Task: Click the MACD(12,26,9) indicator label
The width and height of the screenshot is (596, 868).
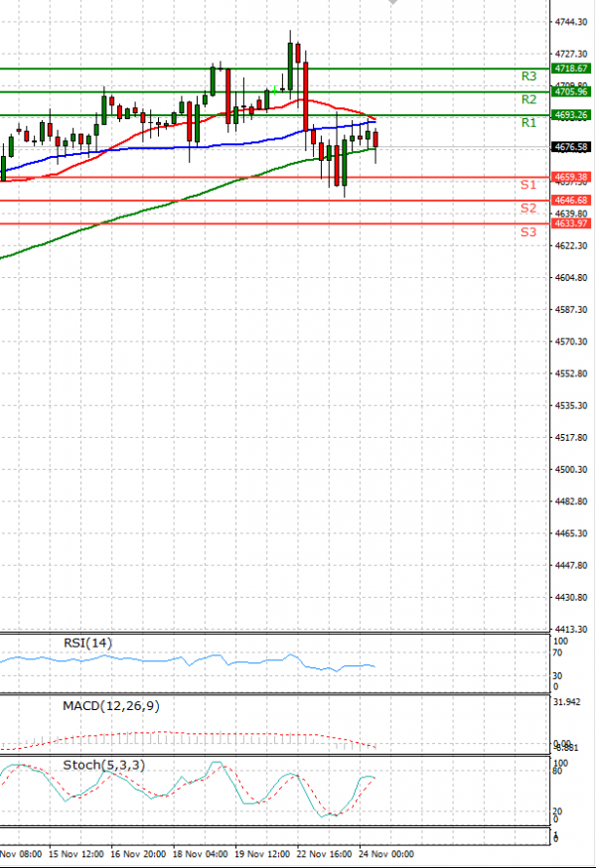Action: tap(111, 706)
